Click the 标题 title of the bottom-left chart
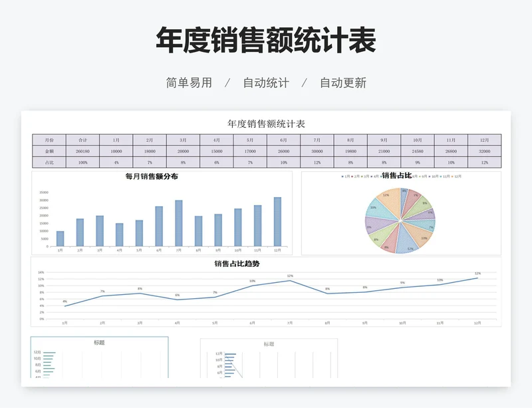 click(99, 343)
